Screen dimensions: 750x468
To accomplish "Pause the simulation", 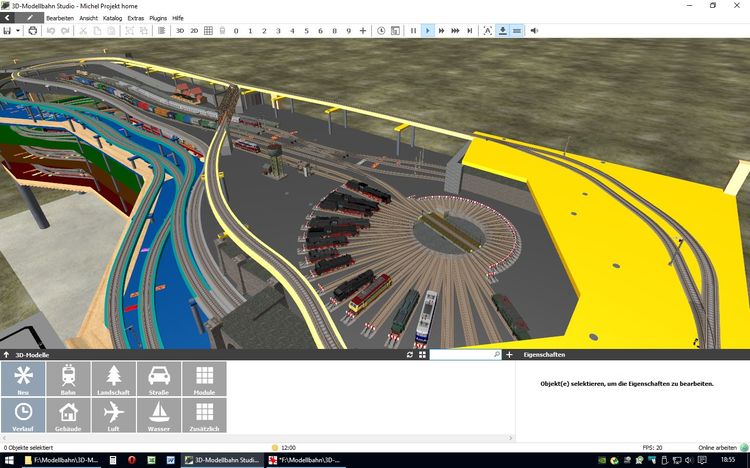I will point(413,31).
